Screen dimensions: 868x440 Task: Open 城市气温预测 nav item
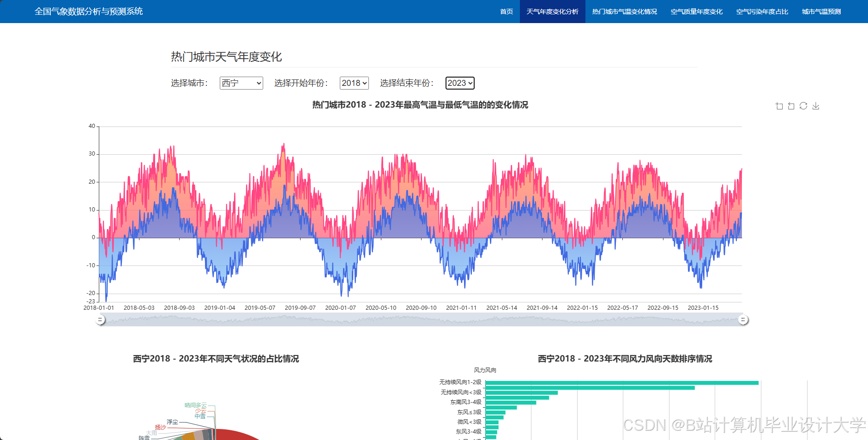coord(821,12)
